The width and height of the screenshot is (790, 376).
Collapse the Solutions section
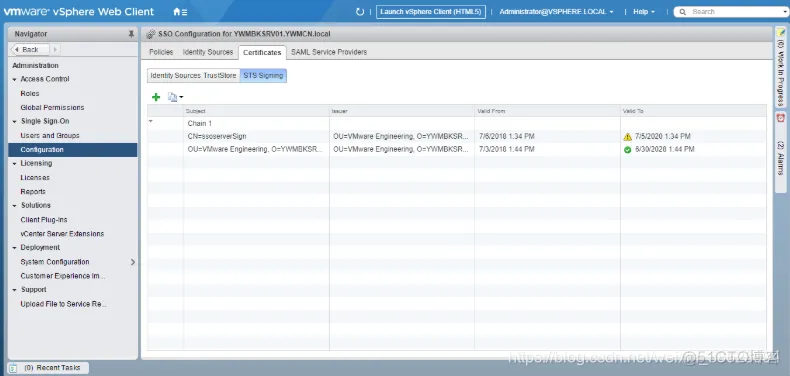pyautogui.click(x=15, y=206)
